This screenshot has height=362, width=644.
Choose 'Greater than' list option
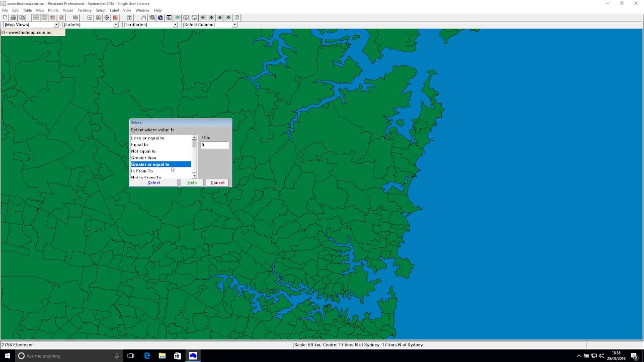[x=160, y=158]
